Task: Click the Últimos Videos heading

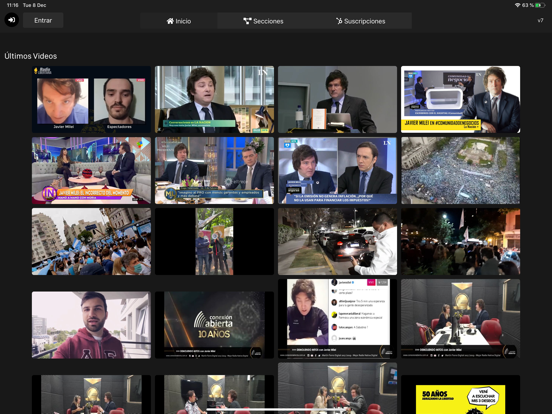Action: pyautogui.click(x=31, y=56)
